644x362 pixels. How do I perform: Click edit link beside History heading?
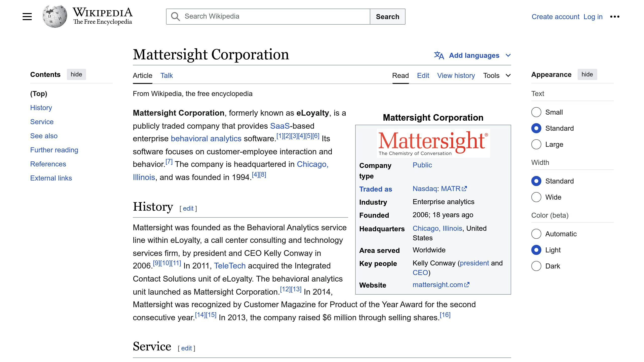[x=188, y=208]
